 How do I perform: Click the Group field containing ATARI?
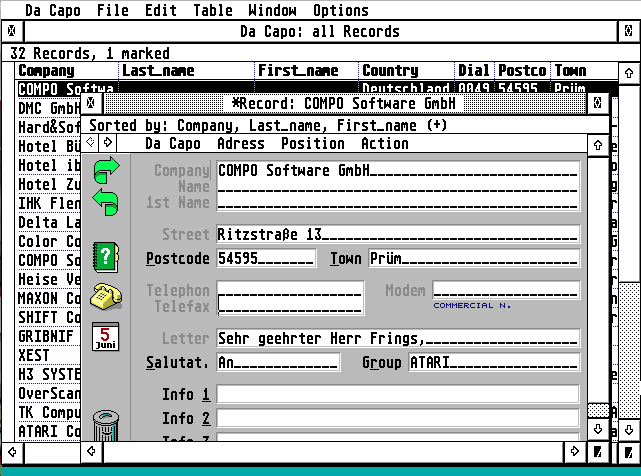click(x=494, y=362)
